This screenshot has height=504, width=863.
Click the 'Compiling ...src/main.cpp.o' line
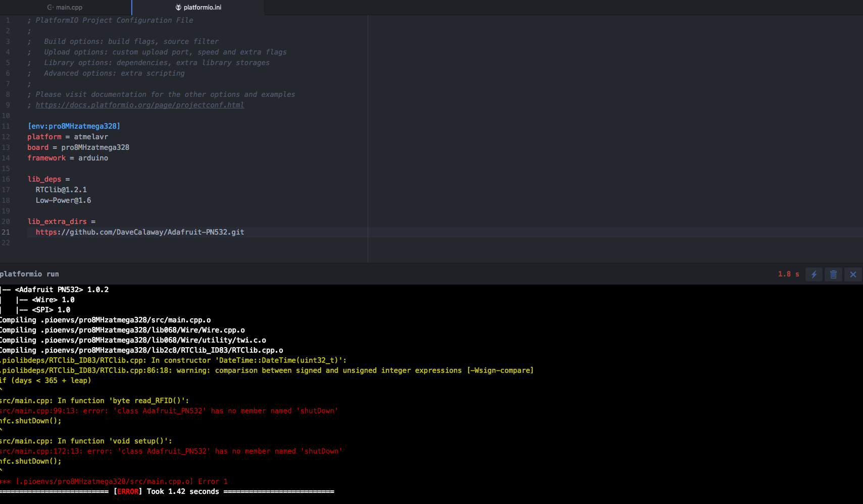pos(105,320)
